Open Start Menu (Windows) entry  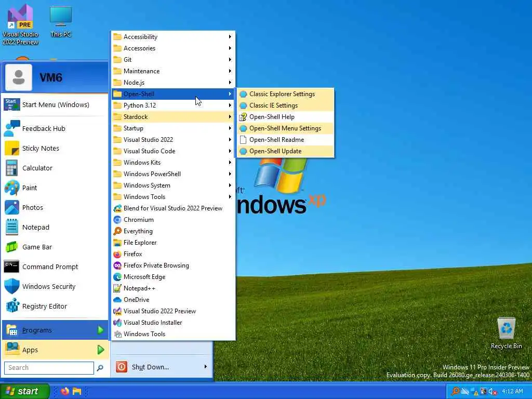55,104
